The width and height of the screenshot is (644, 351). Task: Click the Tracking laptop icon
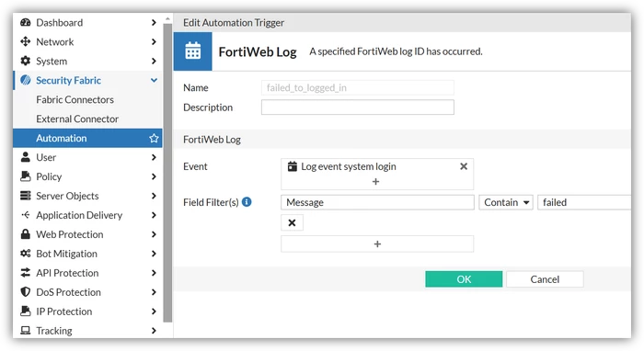coord(26,331)
